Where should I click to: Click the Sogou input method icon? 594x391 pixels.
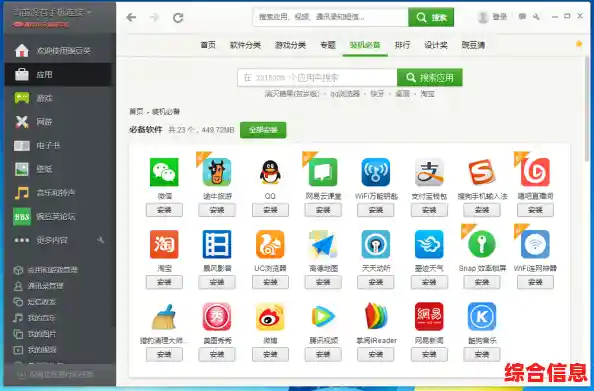(x=482, y=172)
